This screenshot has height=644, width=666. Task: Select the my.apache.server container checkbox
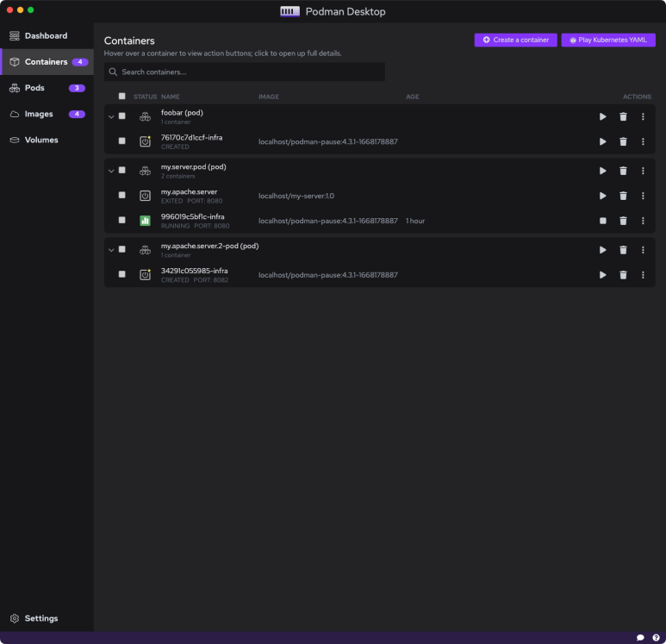point(121,195)
